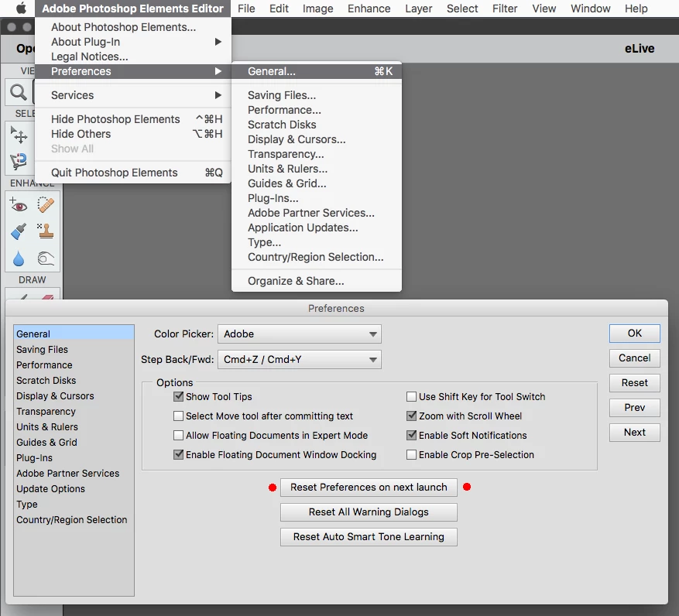The height and width of the screenshot is (616, 679).
Task: Open the Help menu
Action: [636, 9]
